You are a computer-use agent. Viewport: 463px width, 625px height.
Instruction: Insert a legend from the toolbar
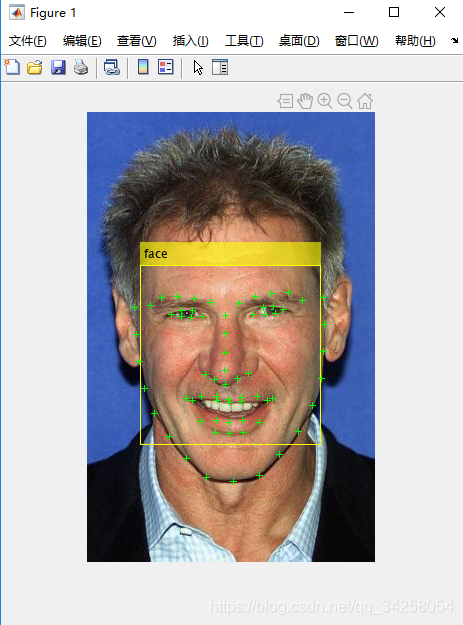click(x=165, y=67)
